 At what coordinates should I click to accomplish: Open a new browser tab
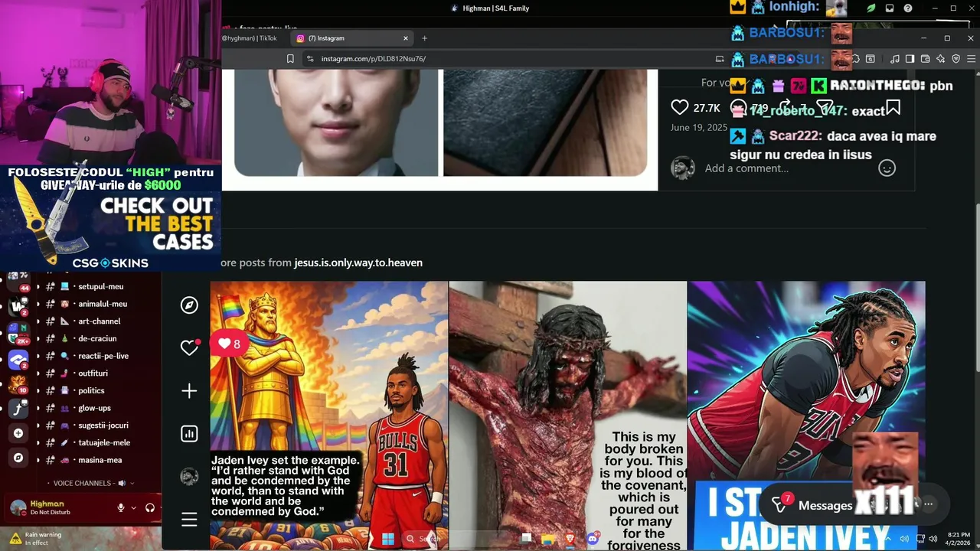point(424,38)
